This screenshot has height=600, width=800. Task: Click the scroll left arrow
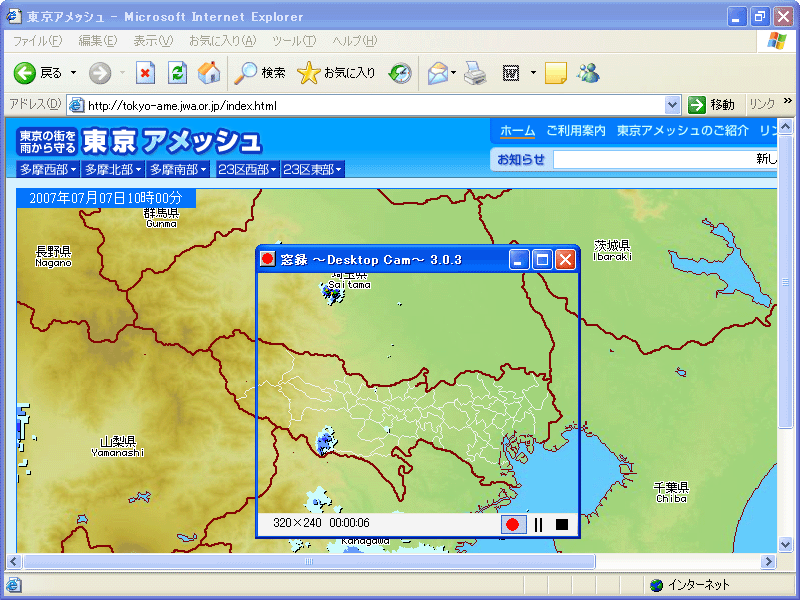(14, 562)
